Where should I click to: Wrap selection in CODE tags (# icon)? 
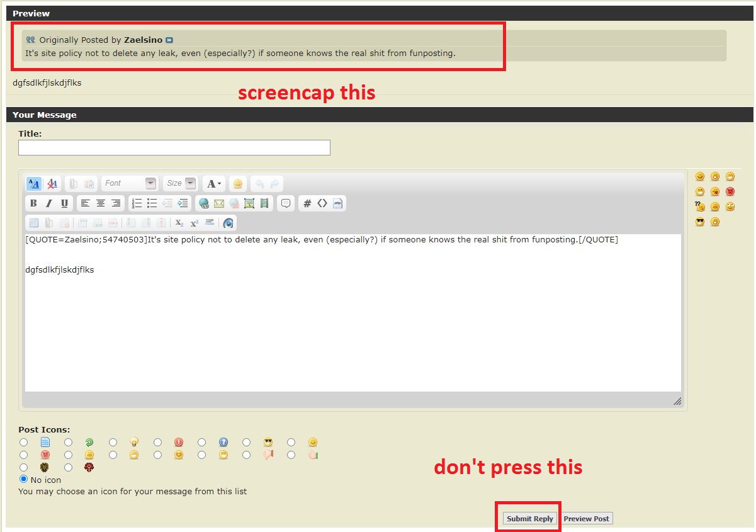[307, 203]
